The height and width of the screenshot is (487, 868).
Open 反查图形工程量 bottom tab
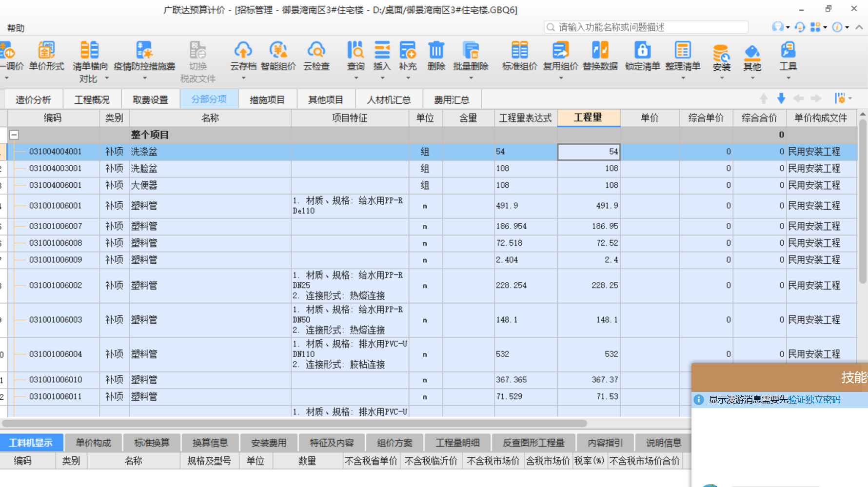(x=533, y=443)
